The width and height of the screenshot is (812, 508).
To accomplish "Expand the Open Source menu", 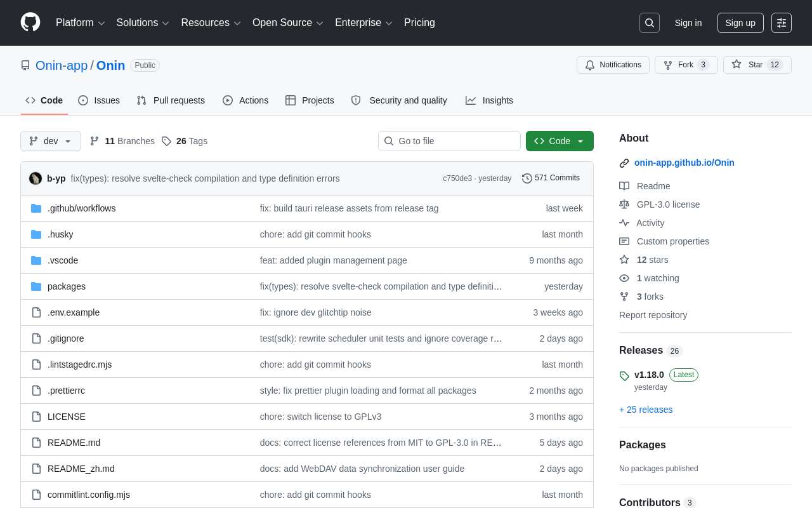I will point(288,23).
